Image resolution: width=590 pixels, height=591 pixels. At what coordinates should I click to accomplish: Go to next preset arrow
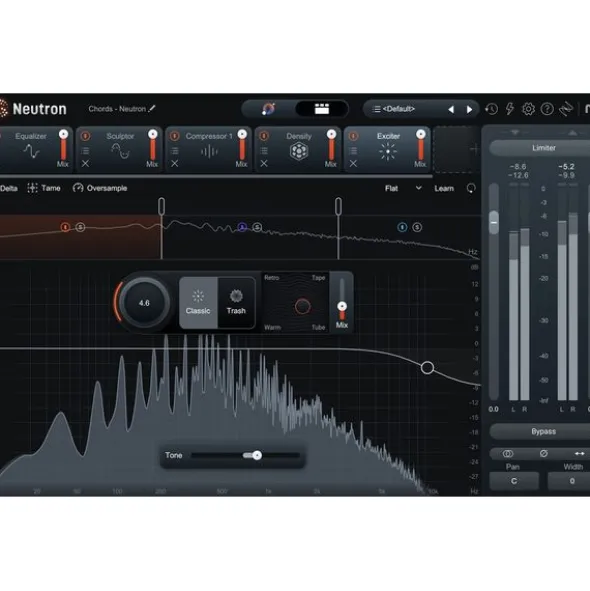pos(469,110)
